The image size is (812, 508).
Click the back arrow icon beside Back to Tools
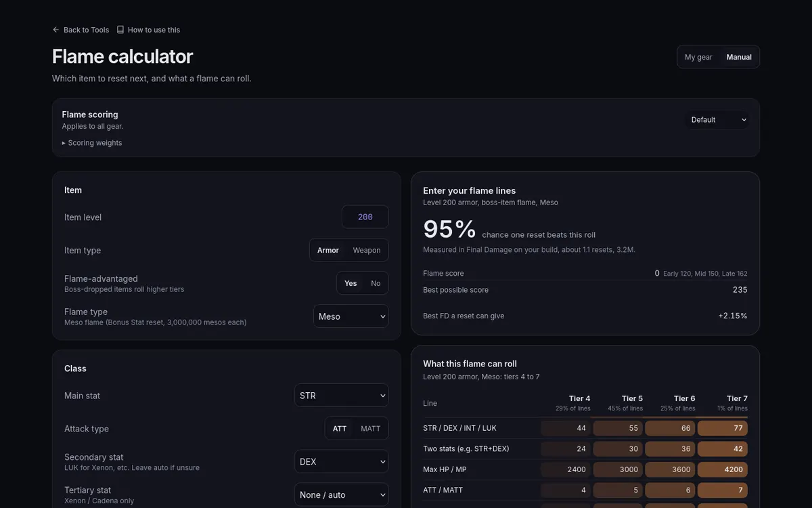(56, 30)
